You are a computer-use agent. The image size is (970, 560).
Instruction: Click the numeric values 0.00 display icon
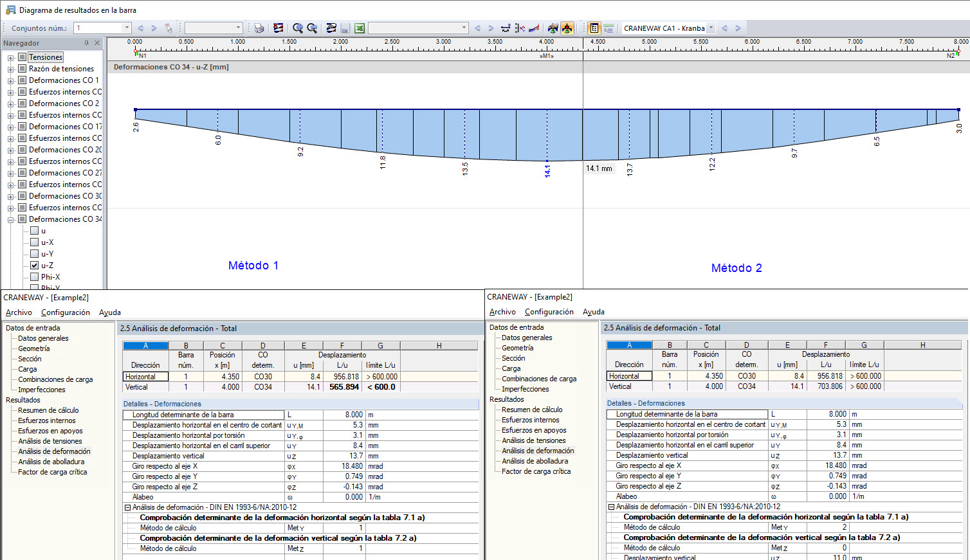coord(608,28)
